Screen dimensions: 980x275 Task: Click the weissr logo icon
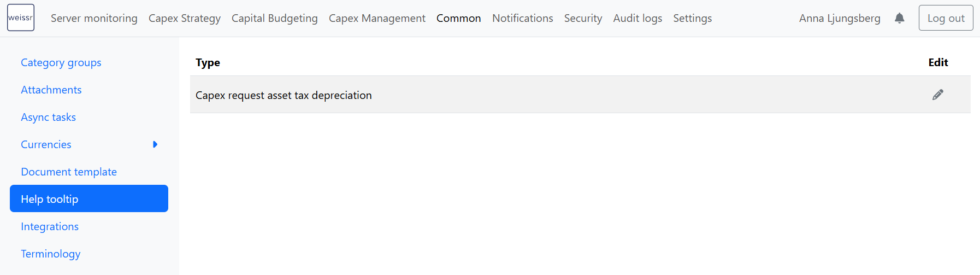click(x=21, y=17)
